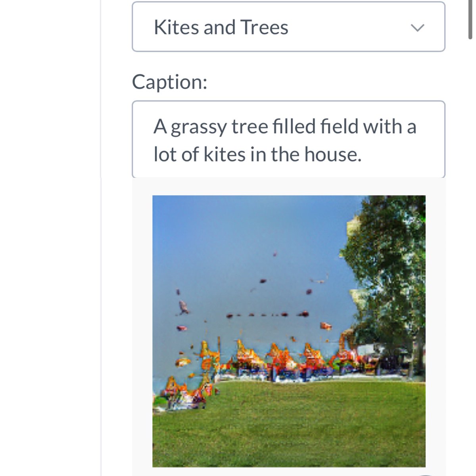Click the word "Trees" in the dropdown
Image resolution: width=476 pixels, height=476 pixels.
click(x=264, y=27)
